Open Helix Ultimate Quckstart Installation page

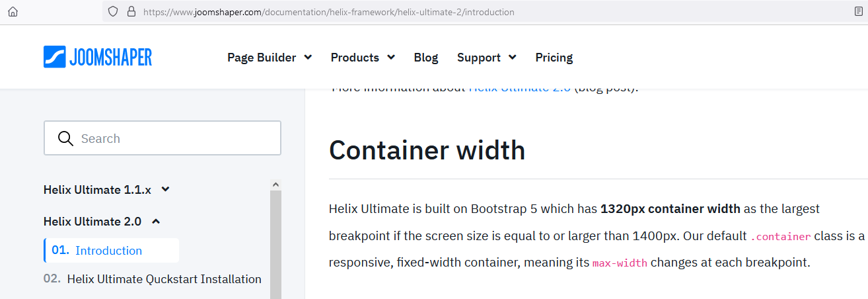pos(164,279)
